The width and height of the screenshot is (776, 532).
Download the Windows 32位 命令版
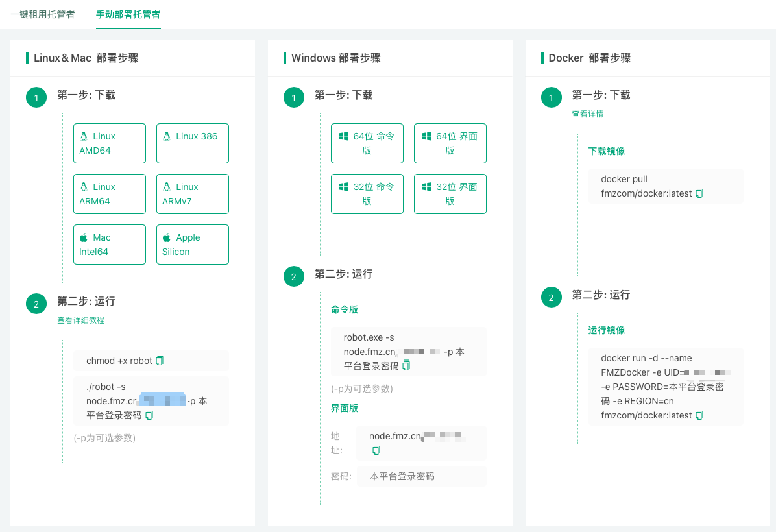(367, 193)
